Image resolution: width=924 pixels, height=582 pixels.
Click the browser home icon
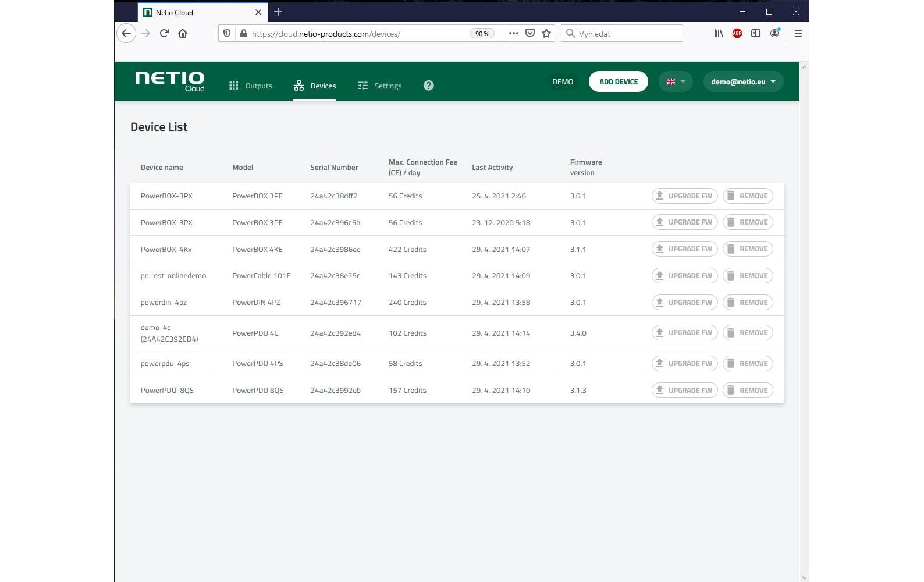(183, 33)
